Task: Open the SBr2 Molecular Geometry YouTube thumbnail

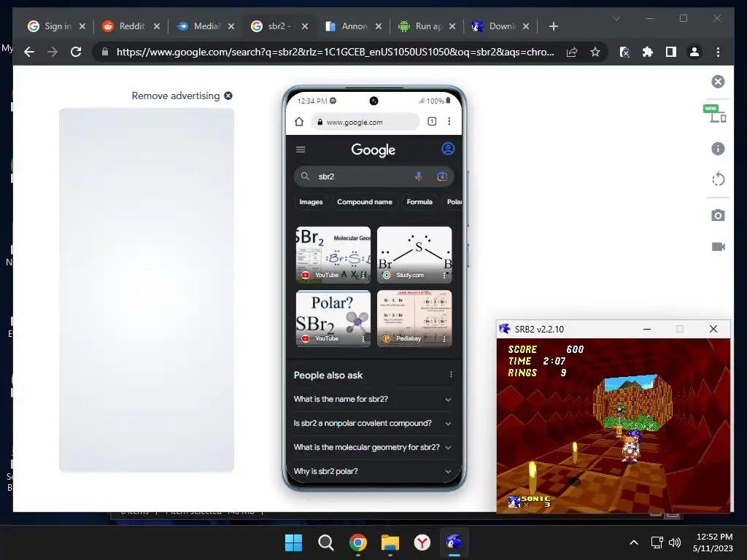Action: coord(333,254)
